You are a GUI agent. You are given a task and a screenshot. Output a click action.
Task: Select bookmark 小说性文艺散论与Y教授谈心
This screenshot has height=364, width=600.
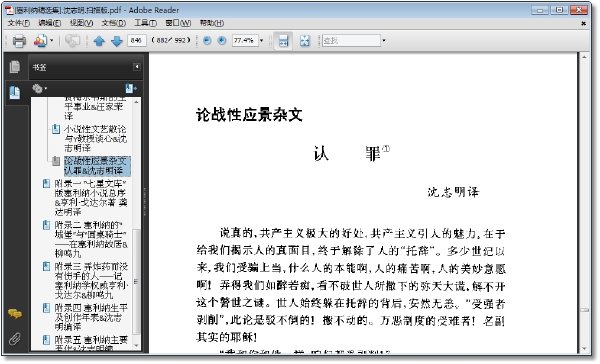pos(96,138)
